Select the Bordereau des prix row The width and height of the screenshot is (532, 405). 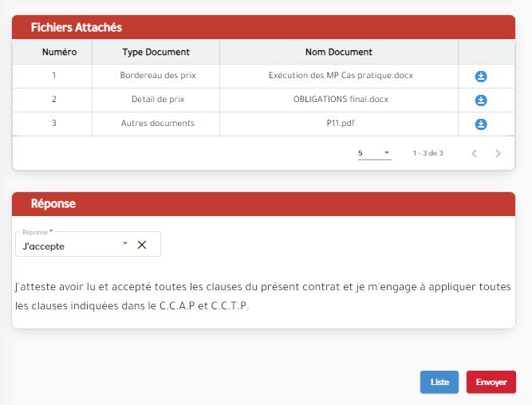pyautogui.click(x=157, y=76)
